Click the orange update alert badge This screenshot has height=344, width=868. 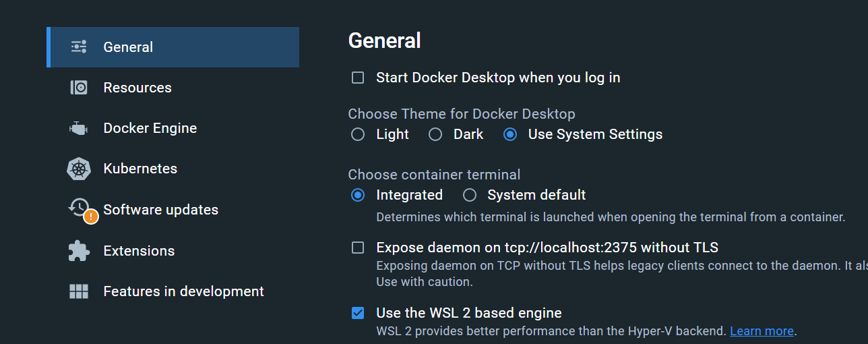91,217
